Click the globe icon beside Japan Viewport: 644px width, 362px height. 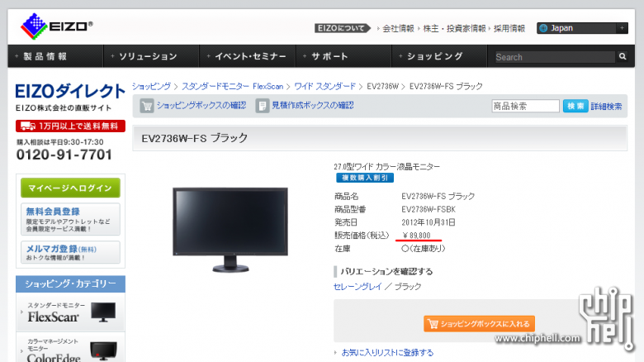544,28
